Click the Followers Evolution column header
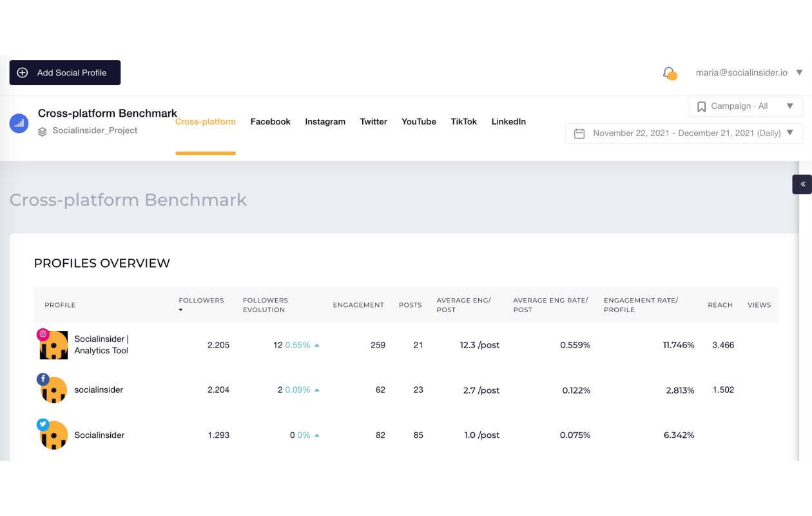The image size is (812, 516). [266, 305]
